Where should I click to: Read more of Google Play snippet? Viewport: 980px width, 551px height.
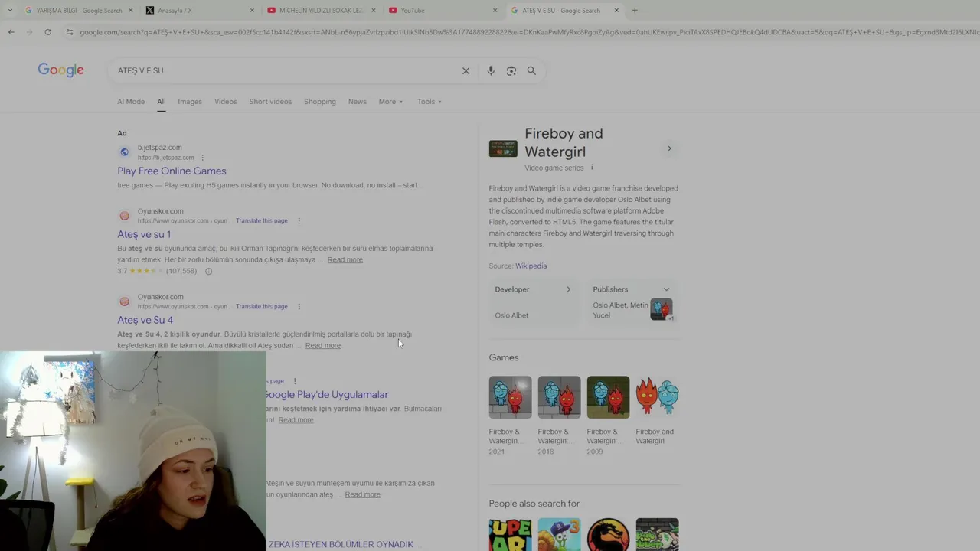click(x=296, y=420)
